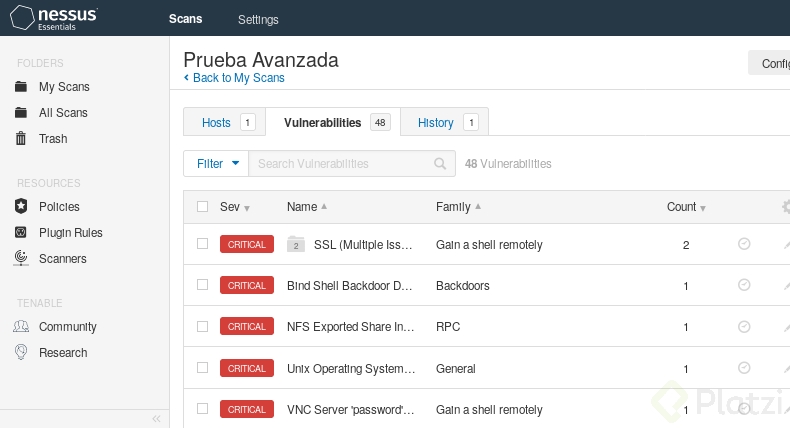Click the check-circle icon on SSL row
Image resolution: width=790 pixels, height=428 pixels.
[744, 244]
